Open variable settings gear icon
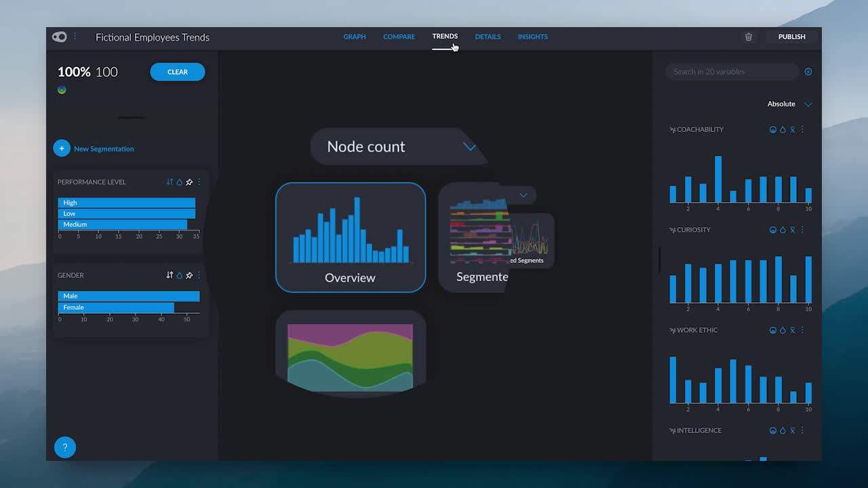Screen dimensions: 868x488 click(808, 72)
